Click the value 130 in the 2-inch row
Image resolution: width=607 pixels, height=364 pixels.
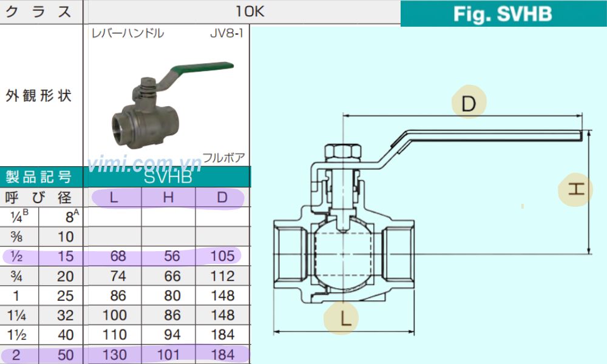pyautogui.click(x=115, y=354)
